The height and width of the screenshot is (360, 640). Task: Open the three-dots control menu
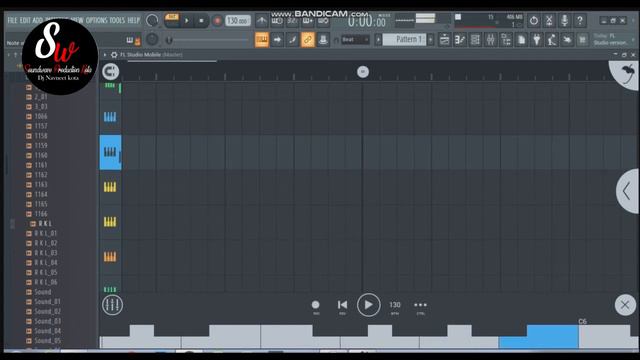[420, 305]
